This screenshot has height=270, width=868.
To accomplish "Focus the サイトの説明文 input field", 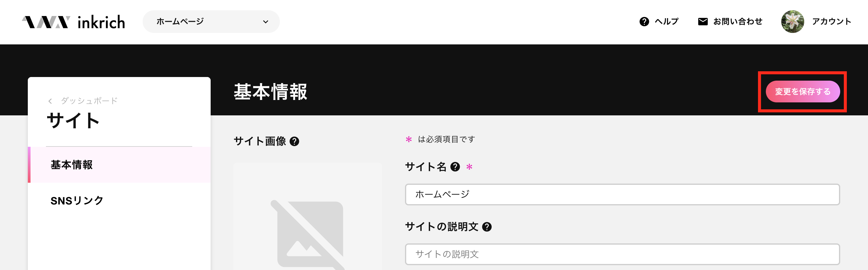I will point(622,254).
